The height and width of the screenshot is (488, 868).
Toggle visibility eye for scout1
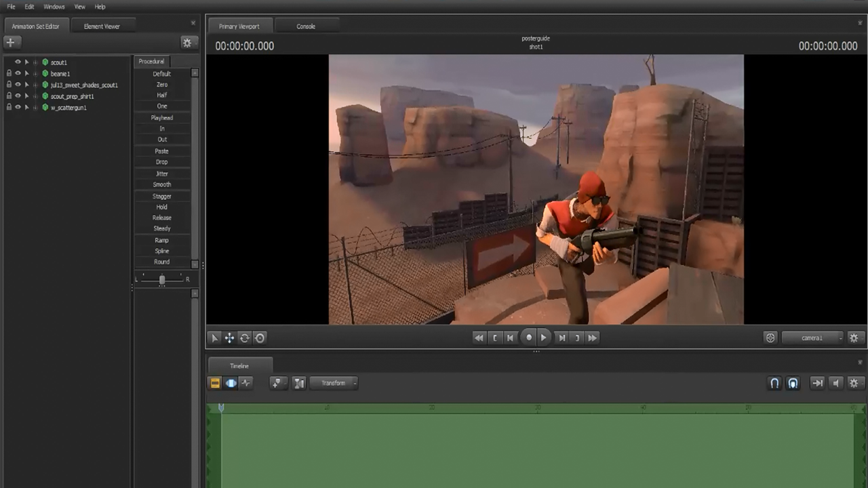pyautogui.click(x=18, y=62)
